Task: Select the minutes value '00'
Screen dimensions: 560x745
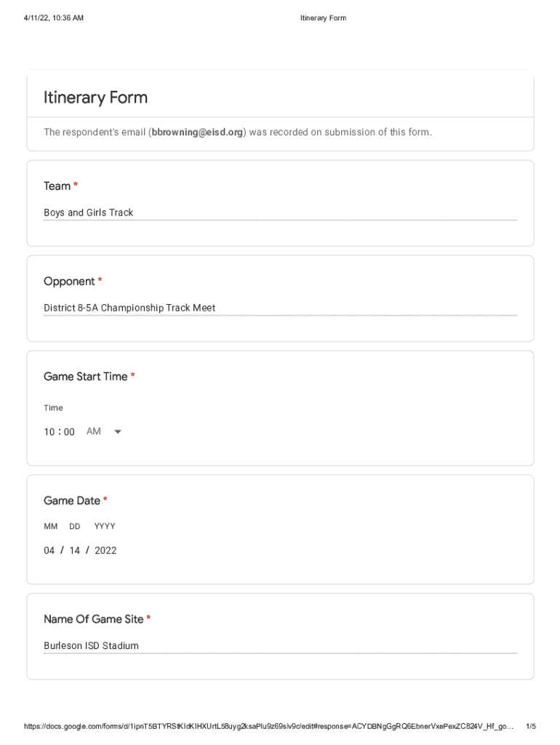Action: (69, 432)
